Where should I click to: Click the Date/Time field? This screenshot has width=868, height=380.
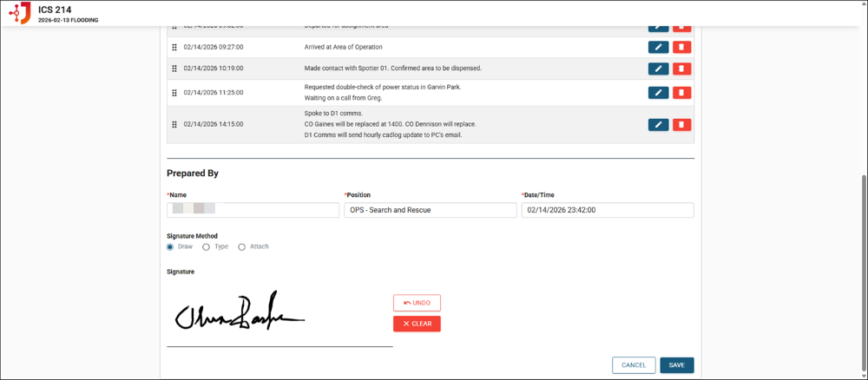pyautogui.click(x=607, y=210)
